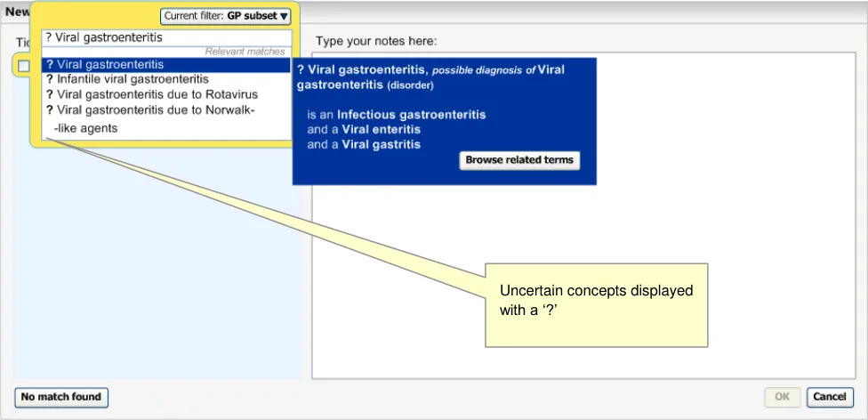
Task: Click the 'Type your notes here:' label
Action: tap(376, 41)
